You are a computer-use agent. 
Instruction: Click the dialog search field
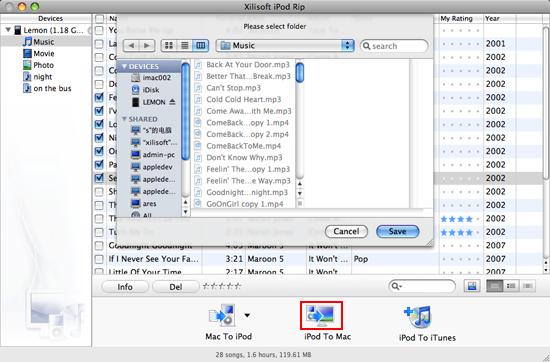pos(394,46)
